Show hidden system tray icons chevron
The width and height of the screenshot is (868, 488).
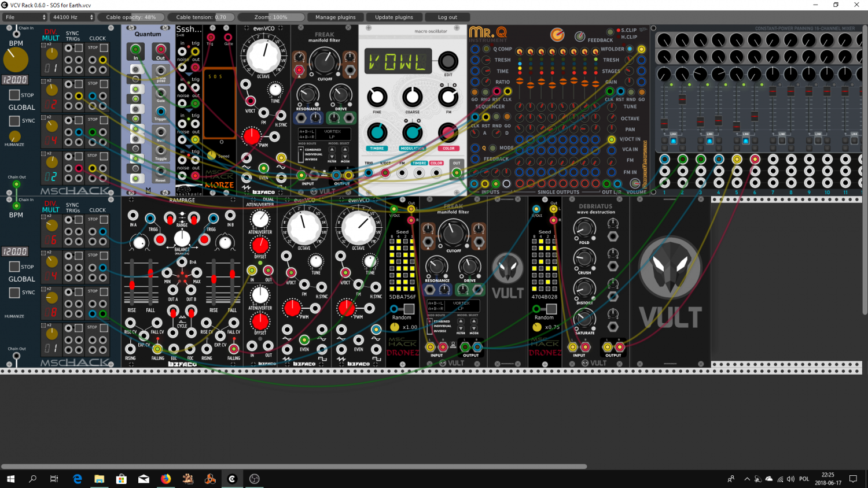coord(747,479)
